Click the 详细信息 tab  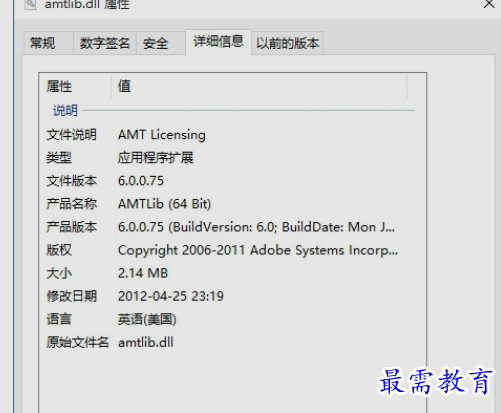pos(218,42)
